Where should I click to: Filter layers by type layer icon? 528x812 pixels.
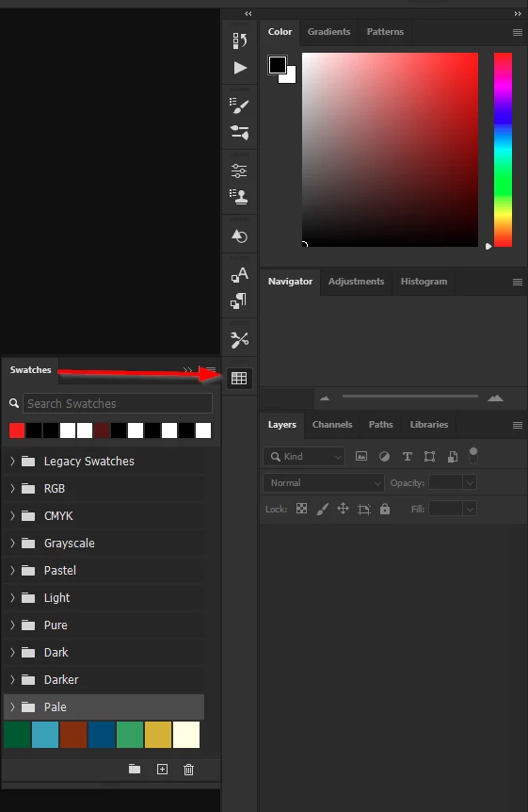click(x=408, y=456)
